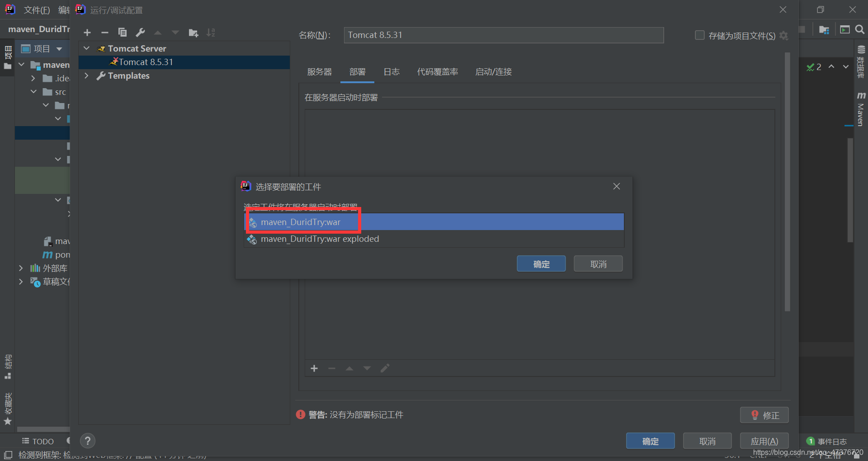
Task: Confirm artifact selection dialog OK button
Action: 541,264
